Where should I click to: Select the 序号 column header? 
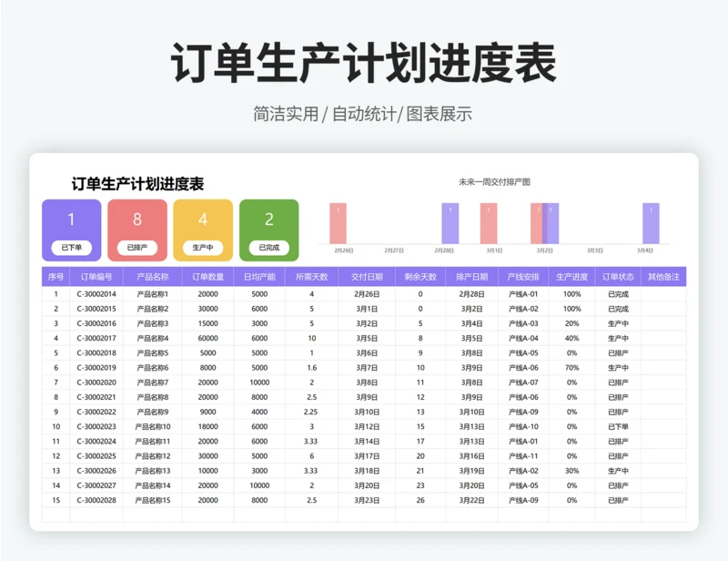(x=56, y=277)
